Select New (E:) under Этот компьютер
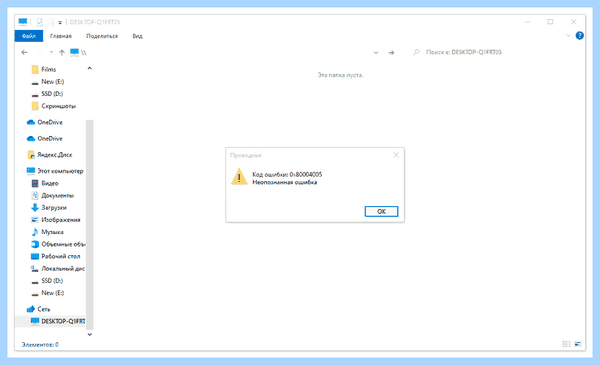600x365 pixels. [x=52, y=293]
